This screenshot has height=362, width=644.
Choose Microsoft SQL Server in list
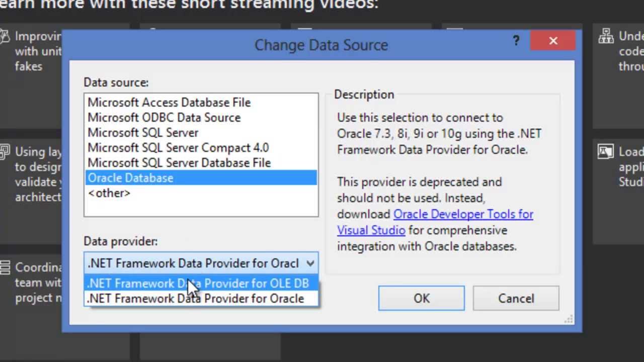[143, 133]
